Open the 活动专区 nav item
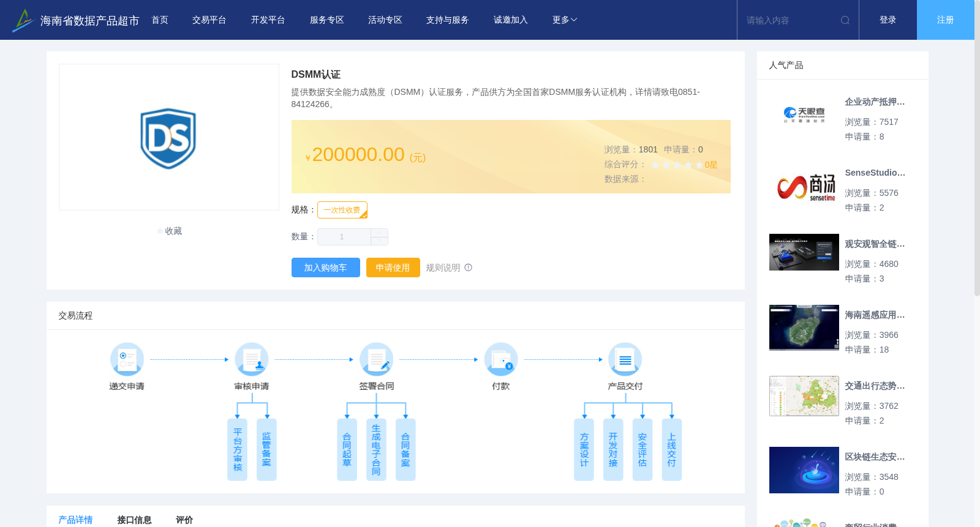980x527 pixels. point(385,20)
